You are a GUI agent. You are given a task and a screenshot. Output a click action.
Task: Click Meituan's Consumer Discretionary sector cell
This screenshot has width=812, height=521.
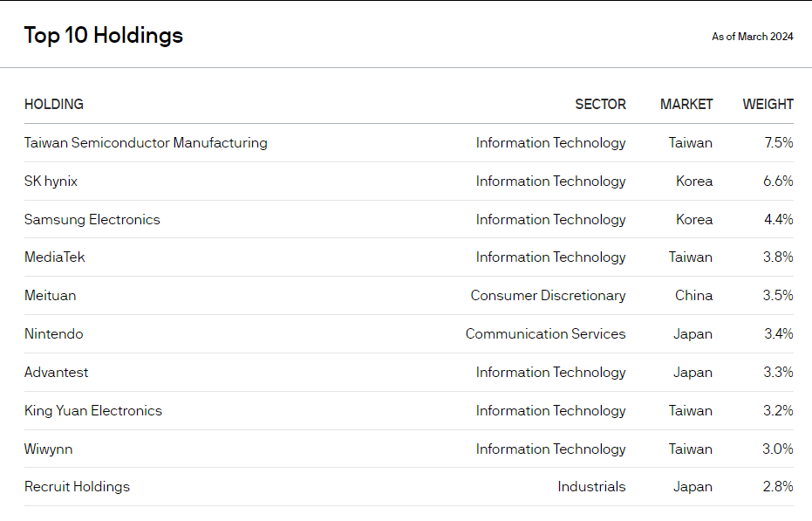pos(548,296)
